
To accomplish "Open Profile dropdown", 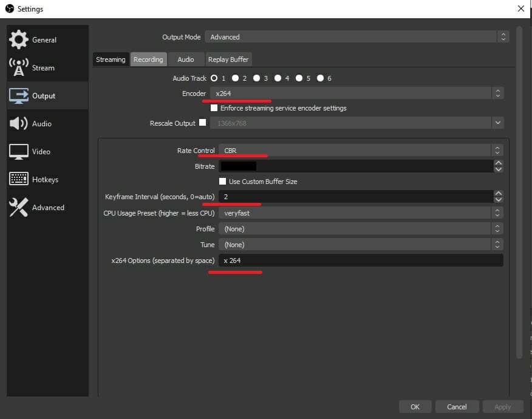I will click(x=361, y=229).
